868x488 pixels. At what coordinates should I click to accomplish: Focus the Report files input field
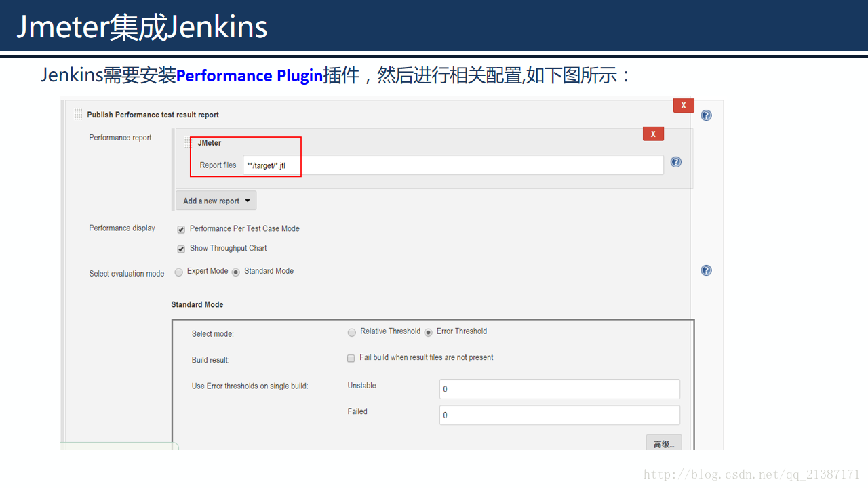(453, 165)
